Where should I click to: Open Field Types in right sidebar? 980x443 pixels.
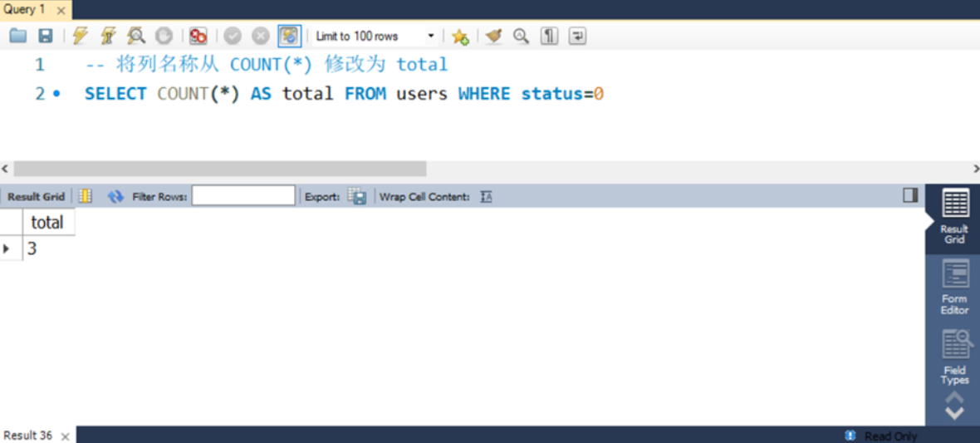click(x=955, y=357)
